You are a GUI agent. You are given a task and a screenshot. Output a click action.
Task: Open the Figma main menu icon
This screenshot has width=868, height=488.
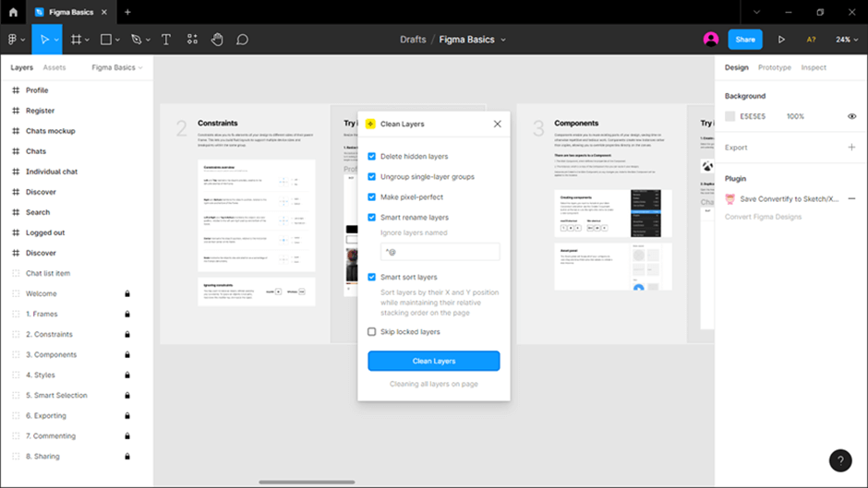pyautogui.click(x=12, y=40)
